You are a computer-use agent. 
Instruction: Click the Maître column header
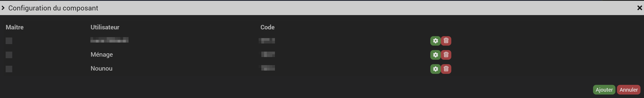(15, 27)
